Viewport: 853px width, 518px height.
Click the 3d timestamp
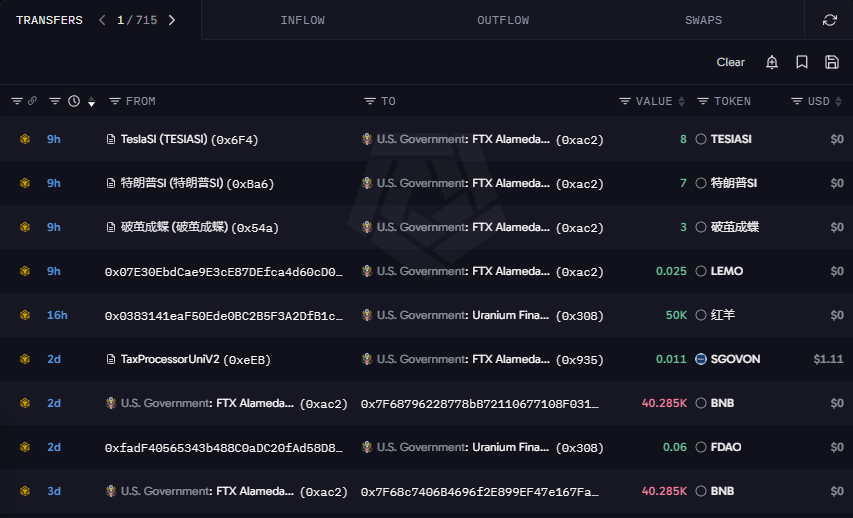click(x=54, y=491)
